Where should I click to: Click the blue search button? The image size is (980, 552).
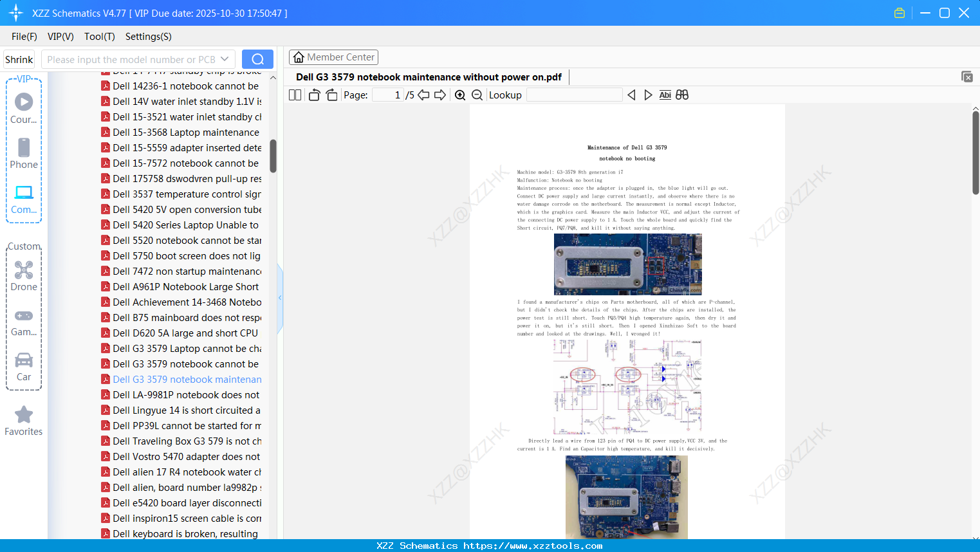click(x=257, y=59)
